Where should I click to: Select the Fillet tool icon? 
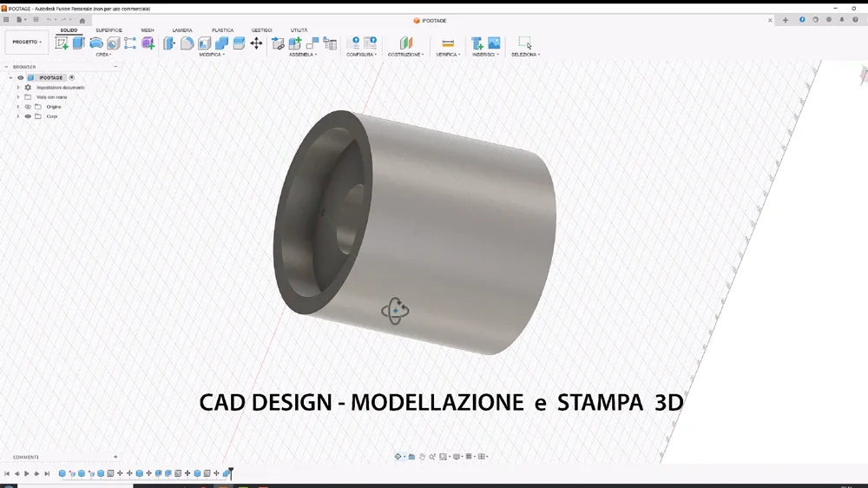click(187, 43)
